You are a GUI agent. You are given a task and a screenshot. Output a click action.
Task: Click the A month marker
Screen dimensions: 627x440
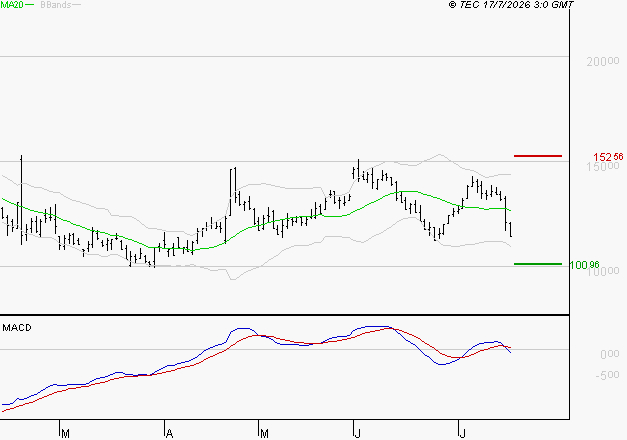(169, 434)
